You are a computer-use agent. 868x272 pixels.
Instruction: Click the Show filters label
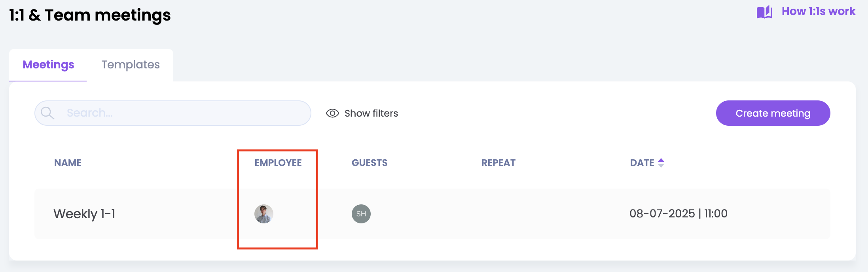(x=371, y=113)
